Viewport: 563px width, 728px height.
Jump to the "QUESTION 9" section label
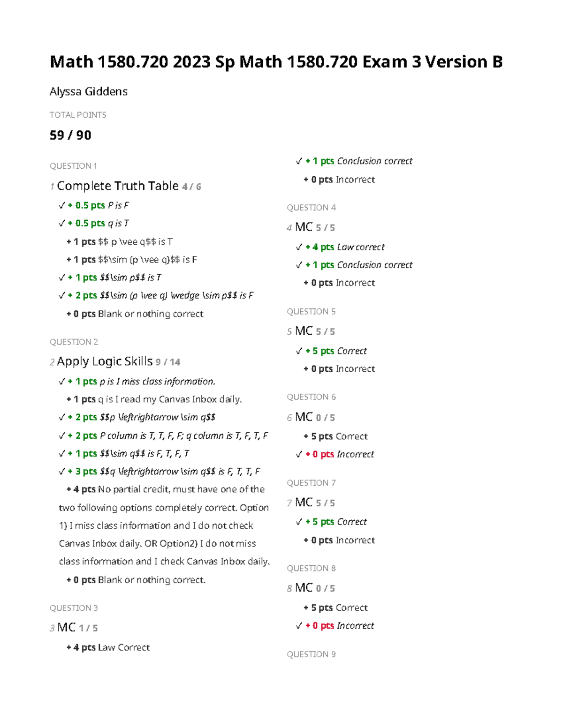coord(311,654)
